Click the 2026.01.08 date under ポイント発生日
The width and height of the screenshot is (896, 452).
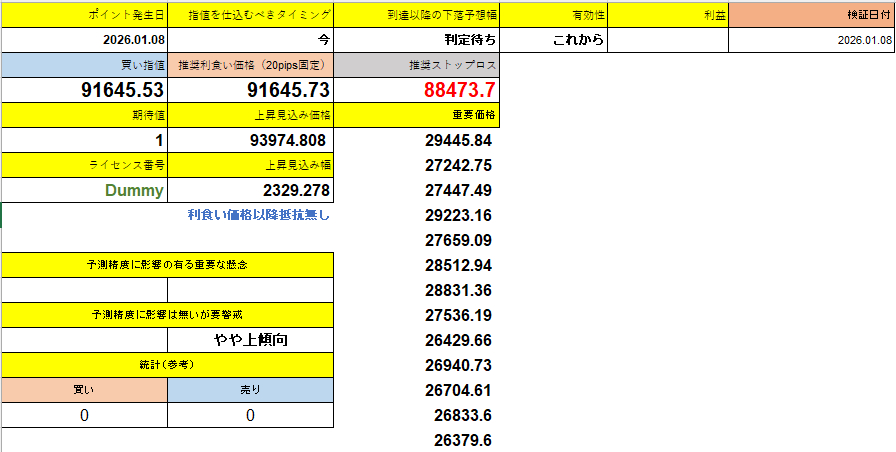point(85,40)
